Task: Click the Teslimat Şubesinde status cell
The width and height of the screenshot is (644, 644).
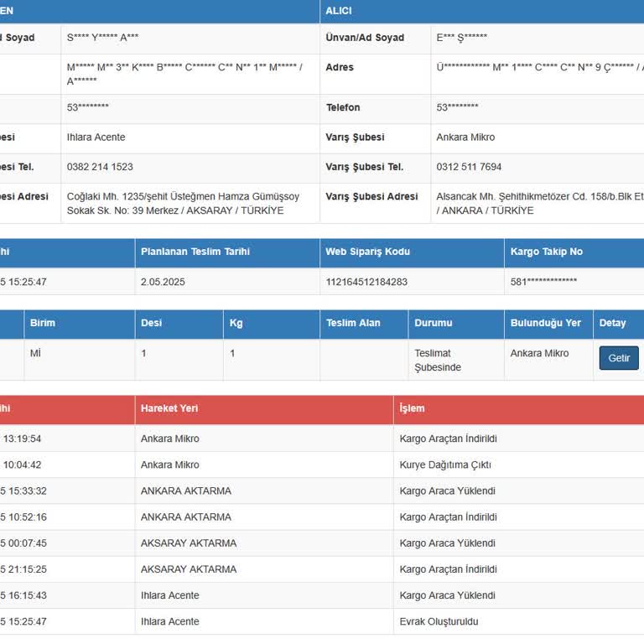Action: pos(438,361)
